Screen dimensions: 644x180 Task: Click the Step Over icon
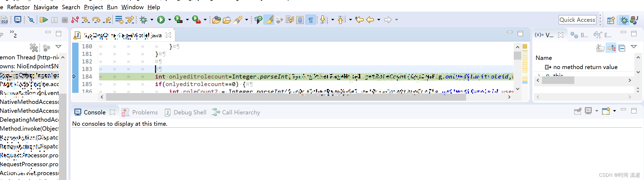coord(96,20)
